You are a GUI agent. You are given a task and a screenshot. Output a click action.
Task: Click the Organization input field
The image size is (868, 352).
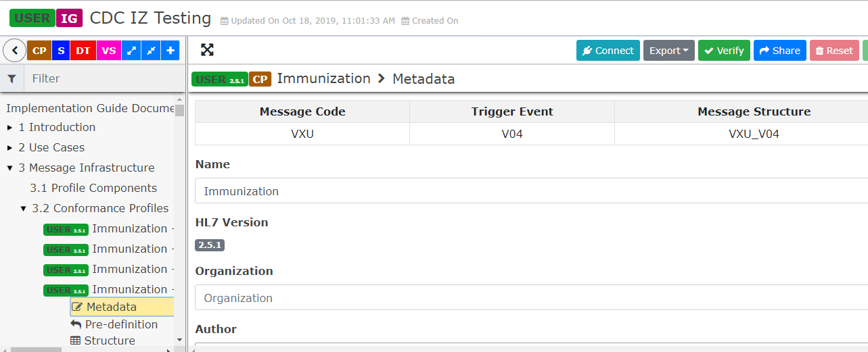pyautogui.click(x=531, y=297)
